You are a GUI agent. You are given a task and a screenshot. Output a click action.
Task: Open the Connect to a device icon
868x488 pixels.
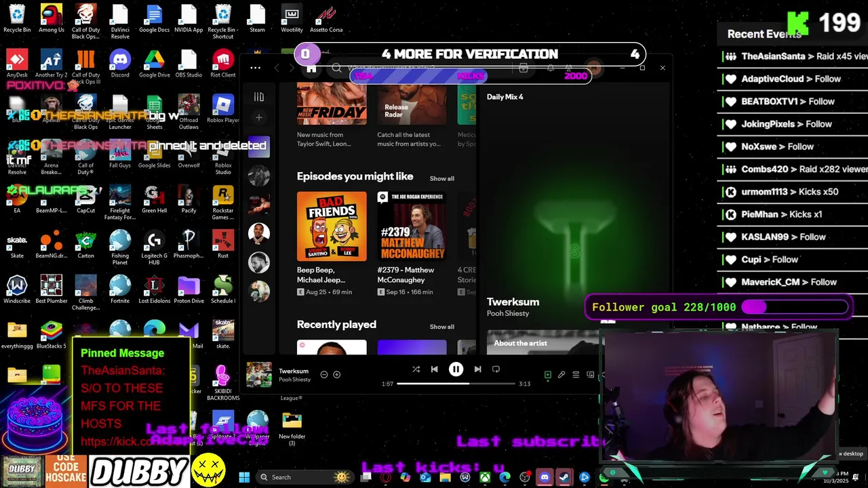[x=590, y=375]
